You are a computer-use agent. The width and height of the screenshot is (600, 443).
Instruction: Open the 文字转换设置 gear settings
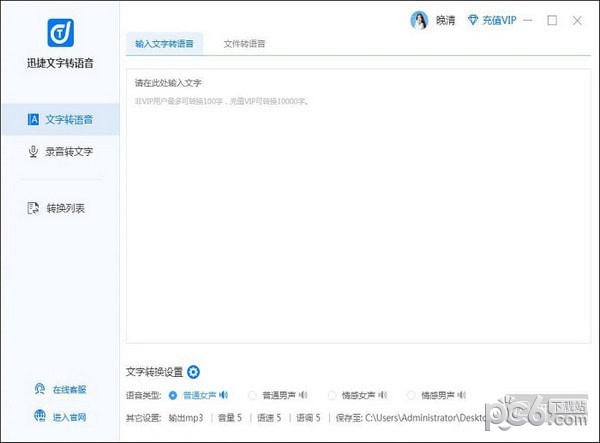click(x=193, y=372)
